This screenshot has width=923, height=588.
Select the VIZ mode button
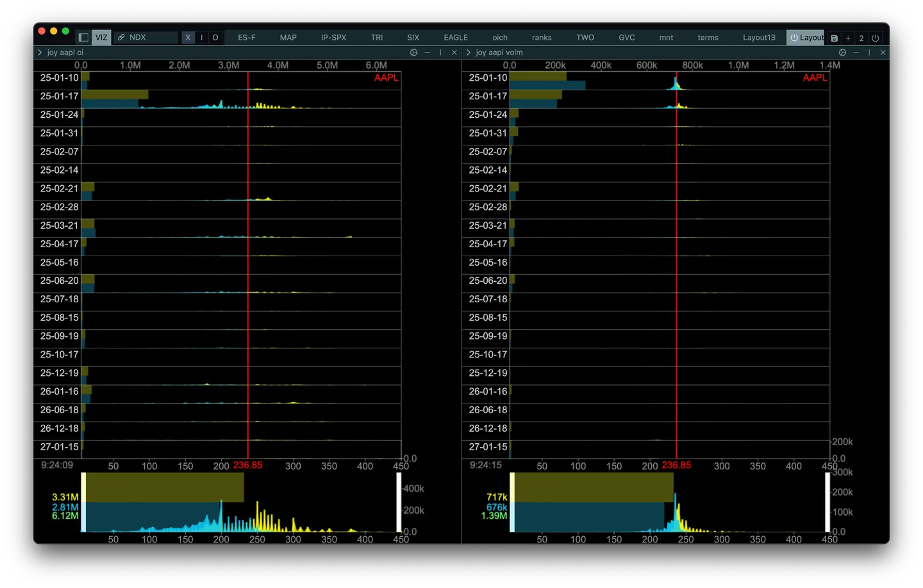(101, 38)
